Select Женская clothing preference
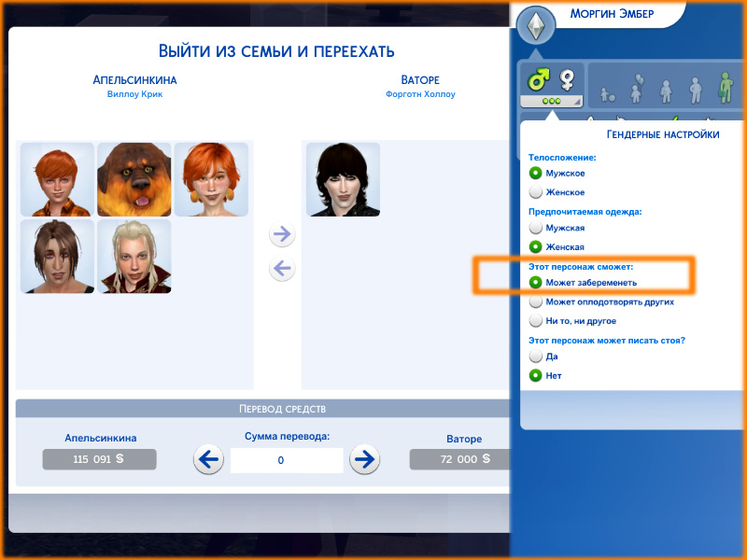This screenshot has height=560, width=747. [x=557, y=246]
